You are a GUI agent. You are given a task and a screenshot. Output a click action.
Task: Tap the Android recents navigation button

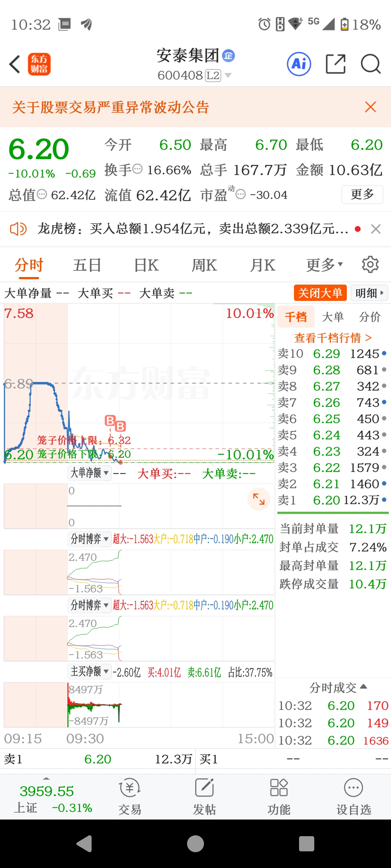[307, 844]
